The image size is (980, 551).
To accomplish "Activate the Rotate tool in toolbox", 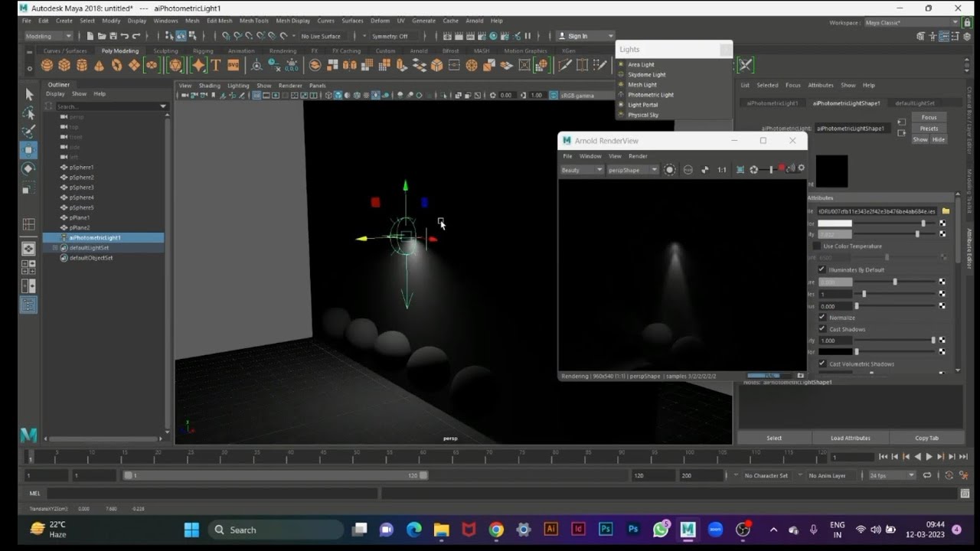I will click(x=28, y=168).
